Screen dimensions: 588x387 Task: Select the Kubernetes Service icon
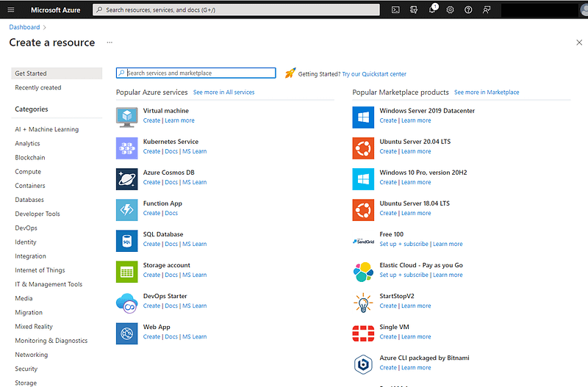click(x=126, y=148)
